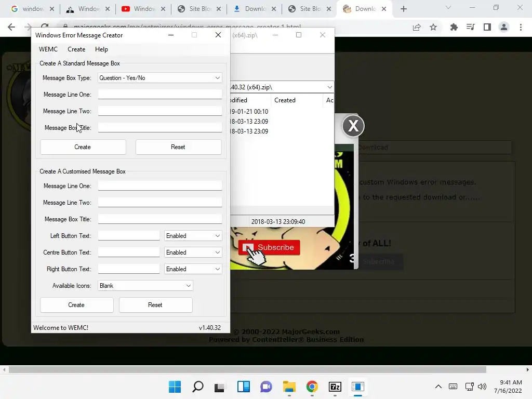Open Task View on taskbar
Screen dimensions: 532x399
tap(219, 387)
